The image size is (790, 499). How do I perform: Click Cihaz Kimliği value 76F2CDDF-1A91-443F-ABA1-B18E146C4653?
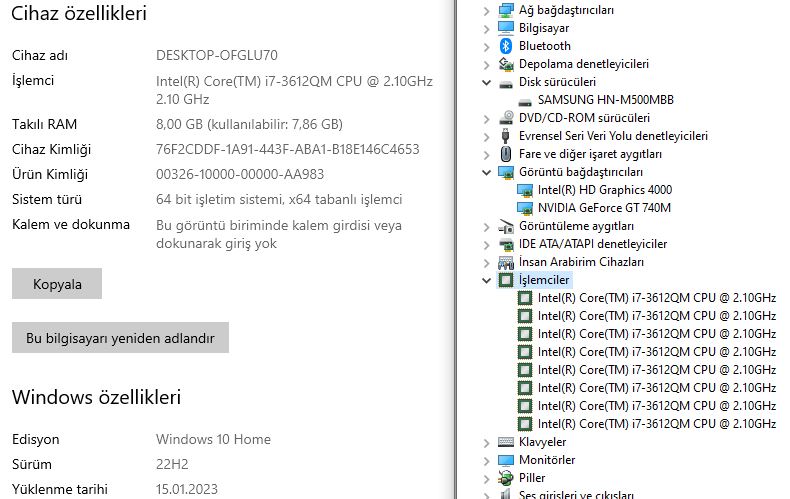288,149
